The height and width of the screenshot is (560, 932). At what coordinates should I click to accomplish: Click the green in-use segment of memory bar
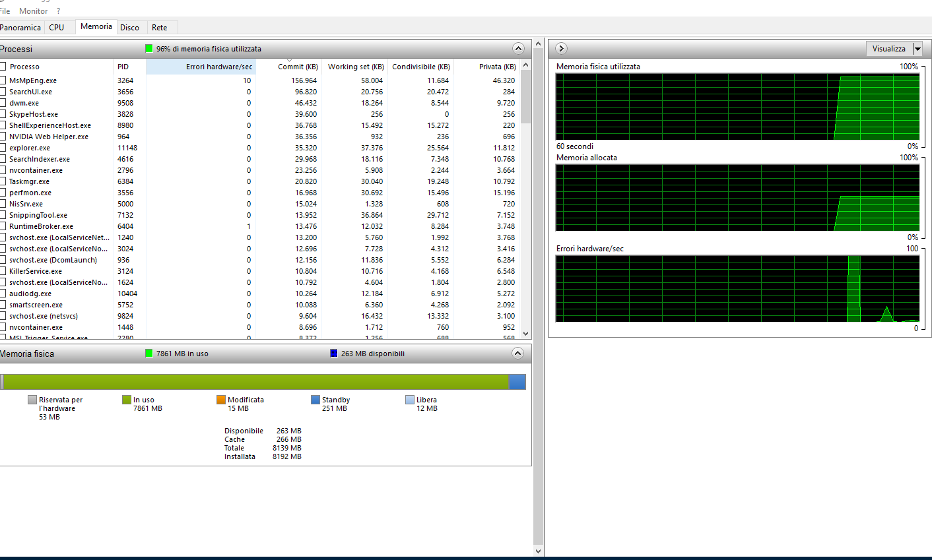point(256,382)
